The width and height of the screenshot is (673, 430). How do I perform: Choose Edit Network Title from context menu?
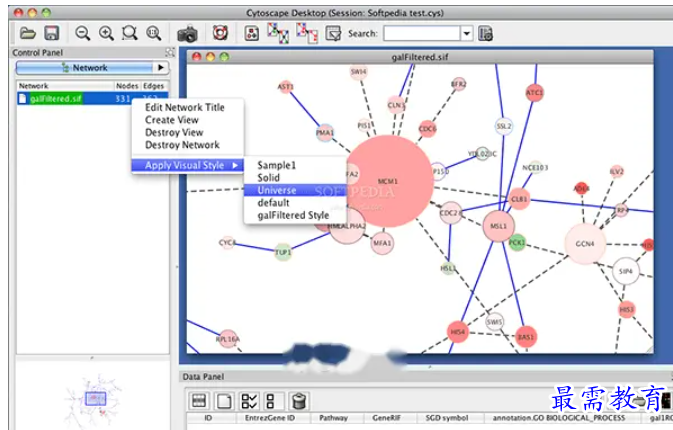(x=185, y=107)
